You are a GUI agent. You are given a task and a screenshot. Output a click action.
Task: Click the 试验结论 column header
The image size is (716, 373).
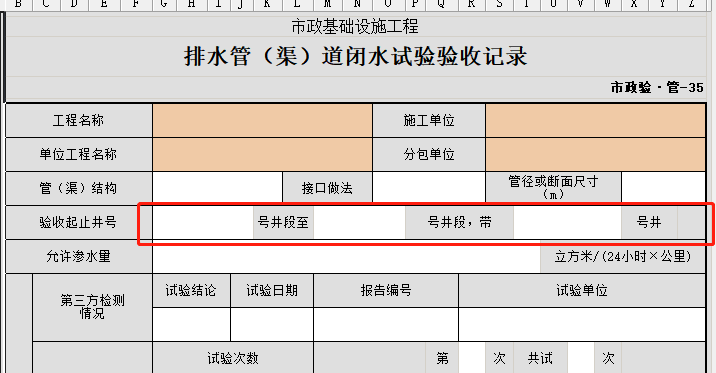[x=191, y=290]
